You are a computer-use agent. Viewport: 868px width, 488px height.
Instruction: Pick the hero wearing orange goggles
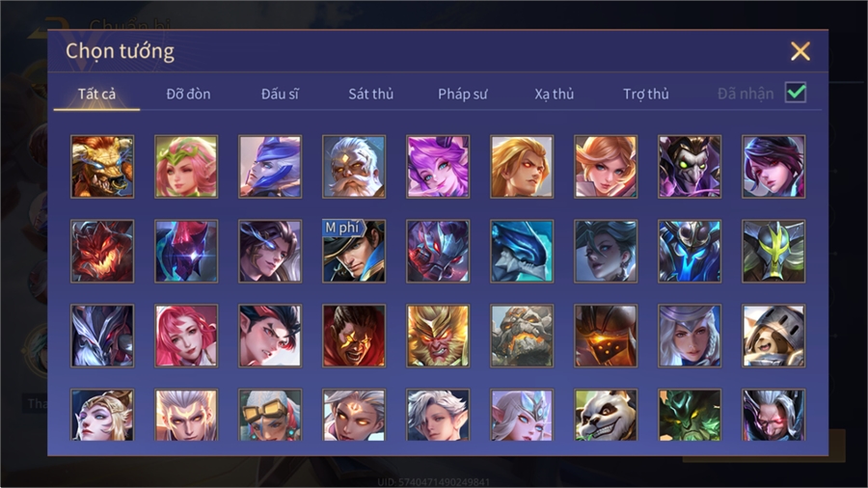point(270,415)
